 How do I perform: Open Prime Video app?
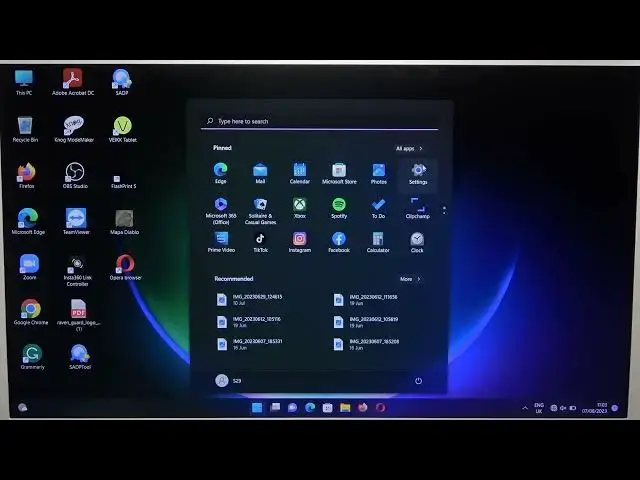coord(221,242)
